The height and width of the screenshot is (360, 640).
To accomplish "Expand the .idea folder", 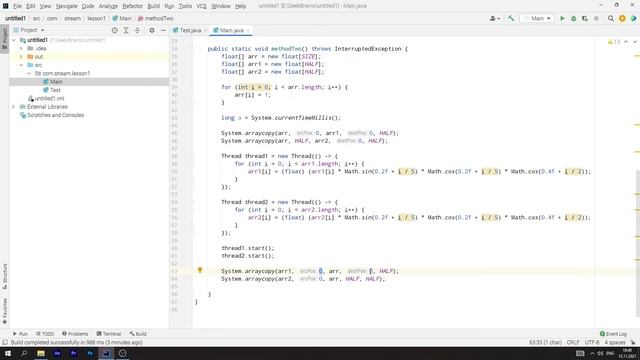I will click(21, 48).
